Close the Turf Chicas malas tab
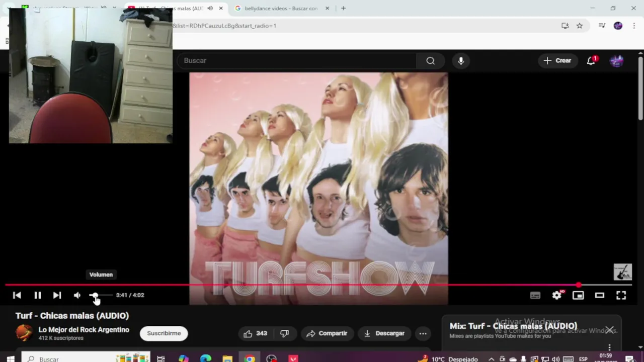The width and height of the screenshot is (644, 362). click(x=220, y=8)
